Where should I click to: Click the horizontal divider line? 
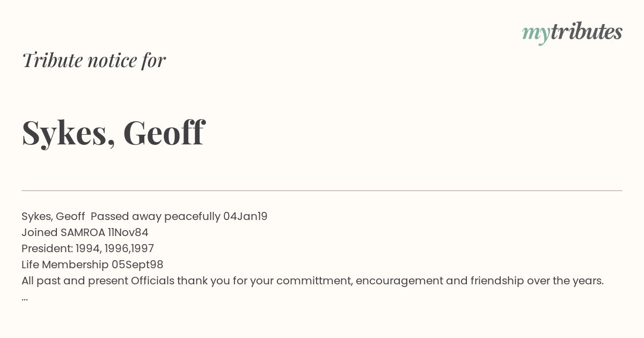(322, 190)
